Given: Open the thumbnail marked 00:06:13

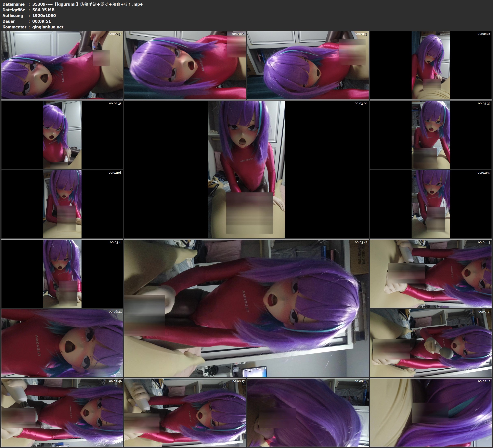Looking at the screenshot, I should coord(431,273).
